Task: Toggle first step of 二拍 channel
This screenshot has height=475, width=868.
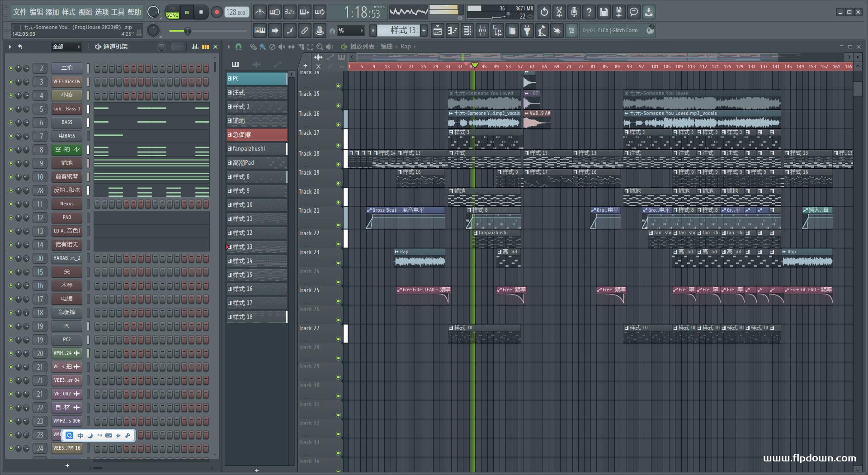Action: [98, 68]
